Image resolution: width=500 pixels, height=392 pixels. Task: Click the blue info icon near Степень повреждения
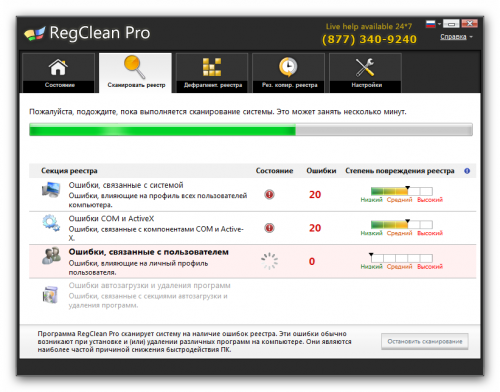(467, 171)
